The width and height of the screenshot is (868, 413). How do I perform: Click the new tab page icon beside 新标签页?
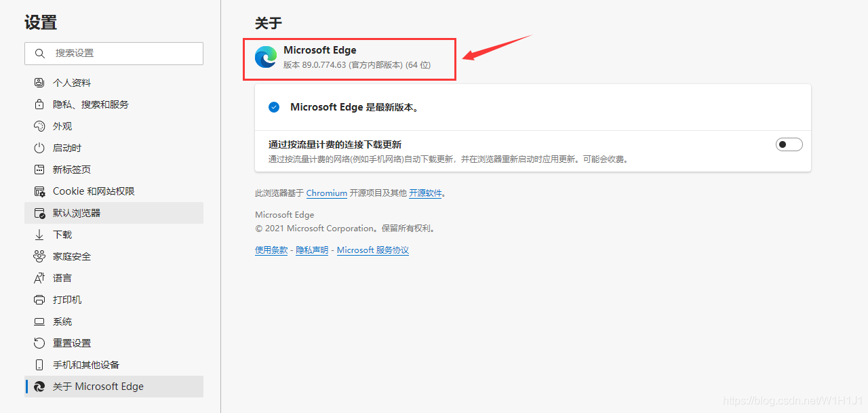39,170
